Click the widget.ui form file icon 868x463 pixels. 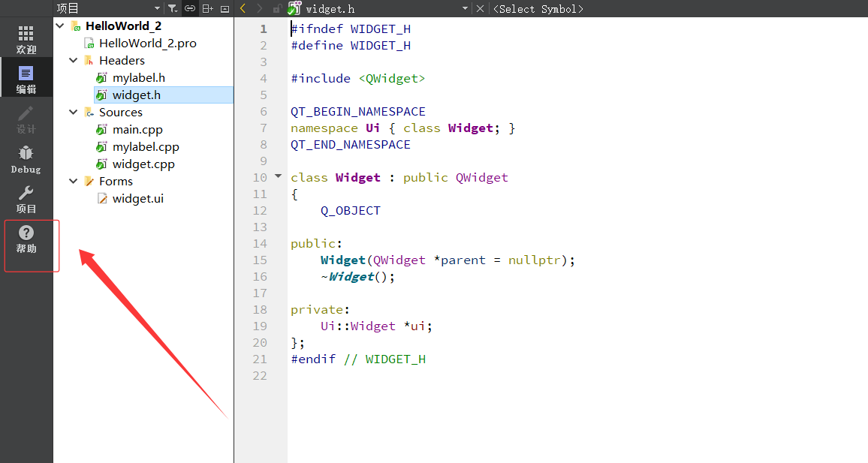pyautogui.click(x=102, y=198)
